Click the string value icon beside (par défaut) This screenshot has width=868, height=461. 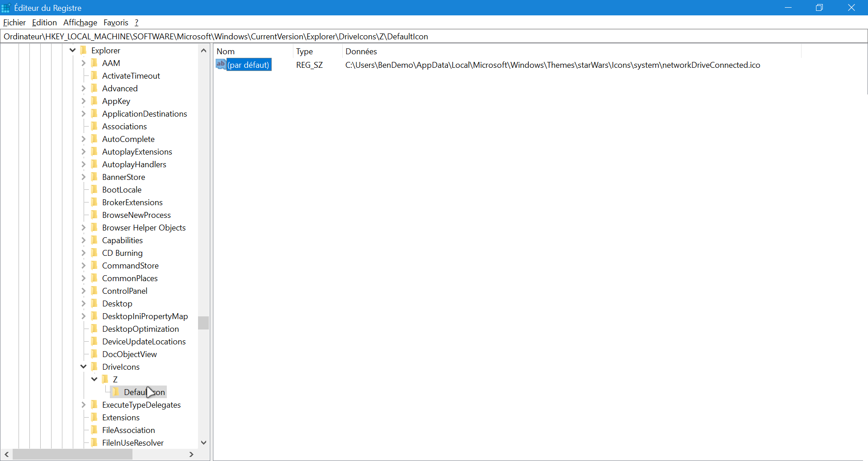pos(221,65)
